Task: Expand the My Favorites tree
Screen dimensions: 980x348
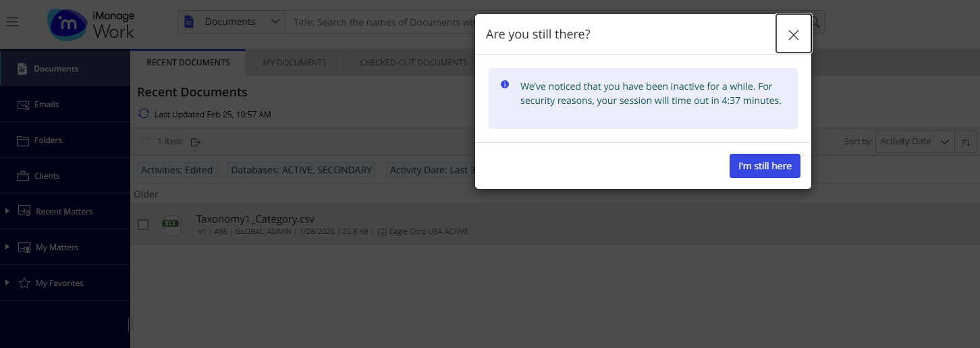Action: (7, 283)
